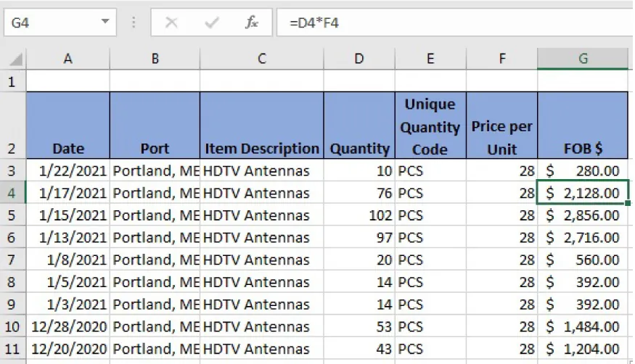Select row 11 header
Screen dimensions: 635x364
pos(12,349)
